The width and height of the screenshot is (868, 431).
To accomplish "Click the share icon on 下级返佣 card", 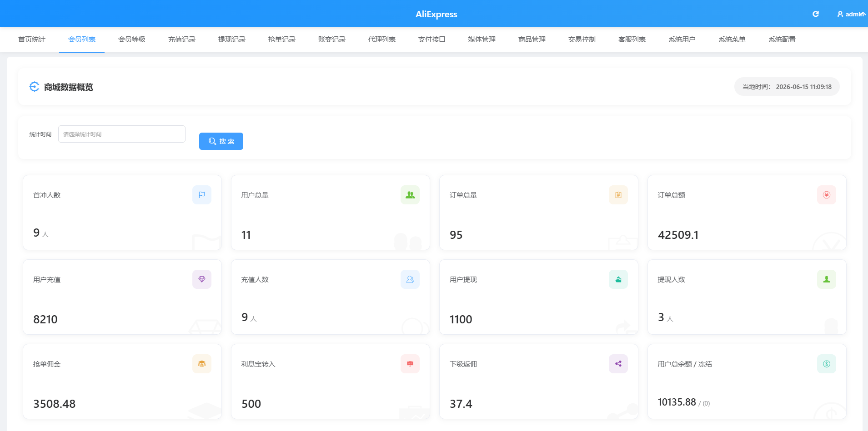I will (618, 364).
